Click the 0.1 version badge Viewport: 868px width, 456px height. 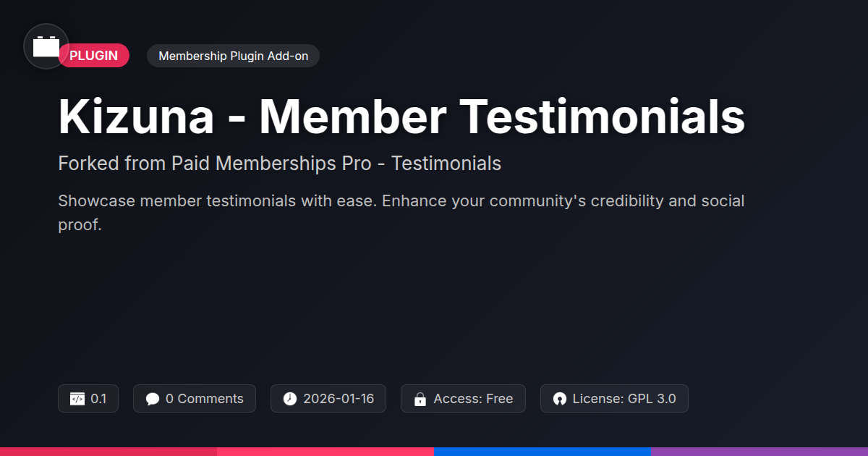point(88,399)
